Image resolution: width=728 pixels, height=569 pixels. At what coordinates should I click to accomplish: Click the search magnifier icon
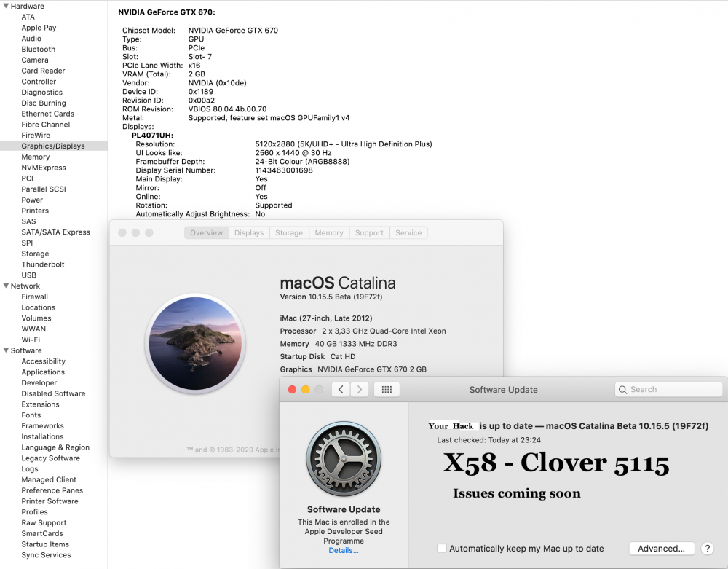coord(622,390)
